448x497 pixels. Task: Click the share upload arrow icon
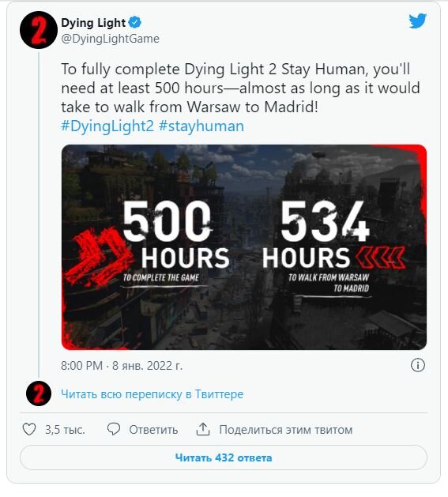(x=203, y=429)
